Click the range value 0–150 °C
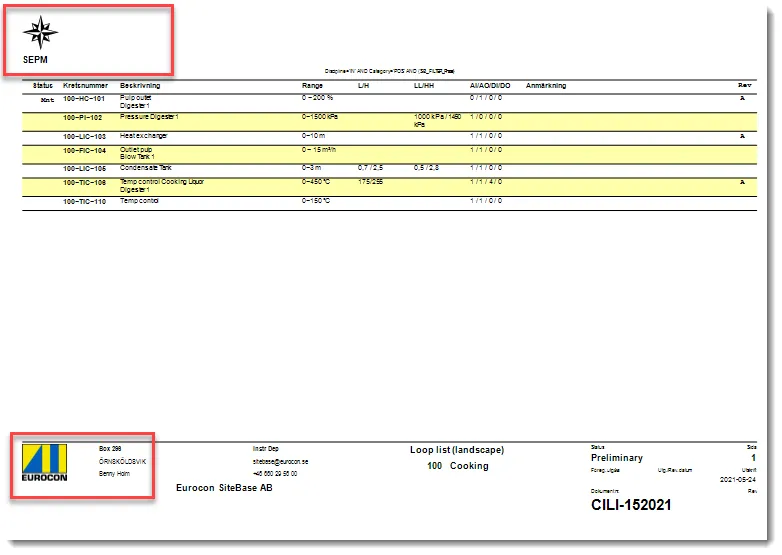This screenshot has width=782, height=555. 316,200
